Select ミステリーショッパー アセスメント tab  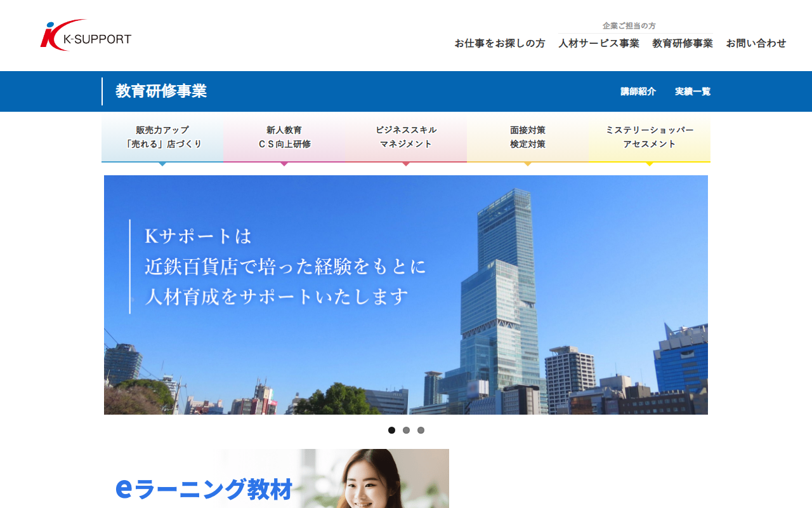650,137
